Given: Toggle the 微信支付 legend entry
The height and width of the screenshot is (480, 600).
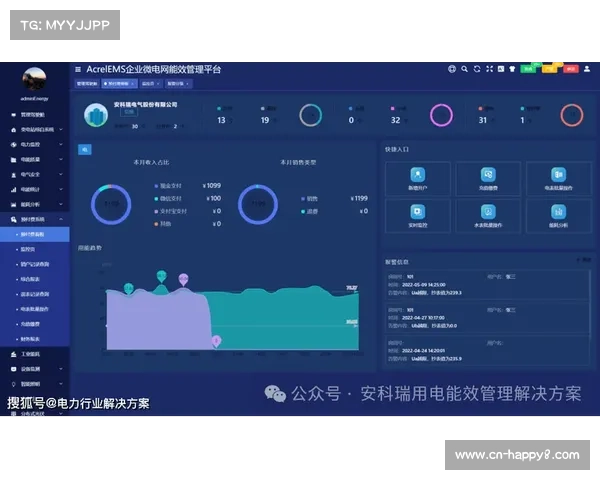Looking at the screenshot, I should pos(168,198).
